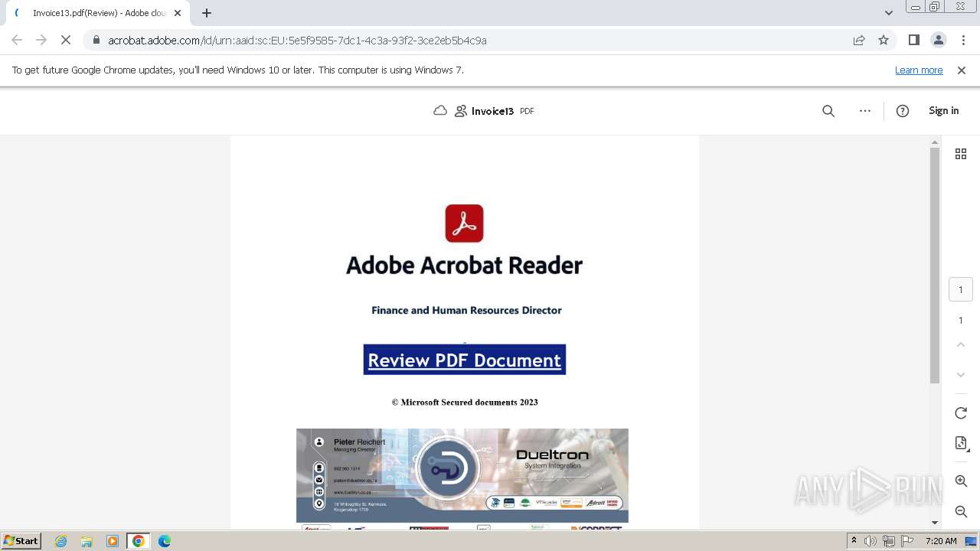Switch to Chrome in the taskbar
Image resolution: width=980 pixels, height=551 pixels.
point(139,541)
